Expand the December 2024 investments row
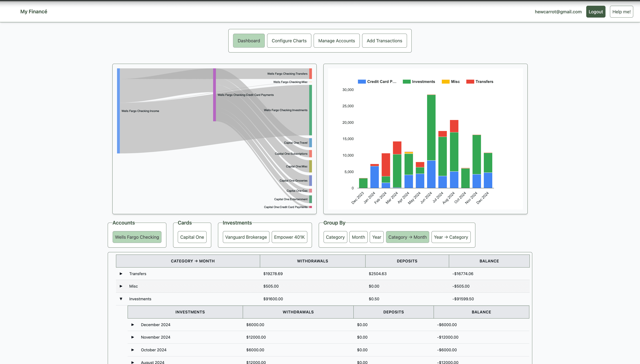The width and height of the screenshot is (640, 364). tap(133, 325)
